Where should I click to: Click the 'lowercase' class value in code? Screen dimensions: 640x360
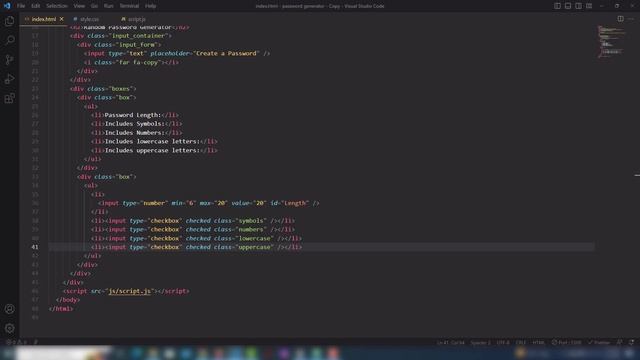254,238
